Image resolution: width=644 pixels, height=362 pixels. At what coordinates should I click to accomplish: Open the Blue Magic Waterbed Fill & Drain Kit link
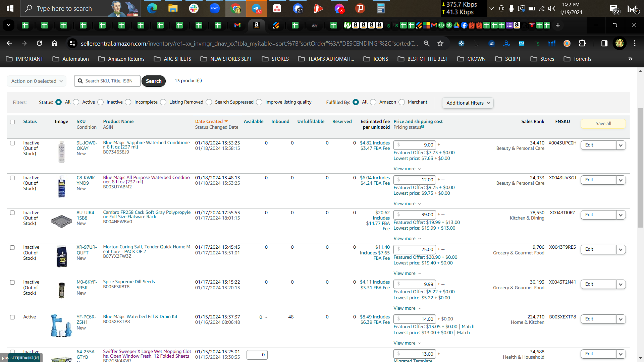tap(140, 316)
